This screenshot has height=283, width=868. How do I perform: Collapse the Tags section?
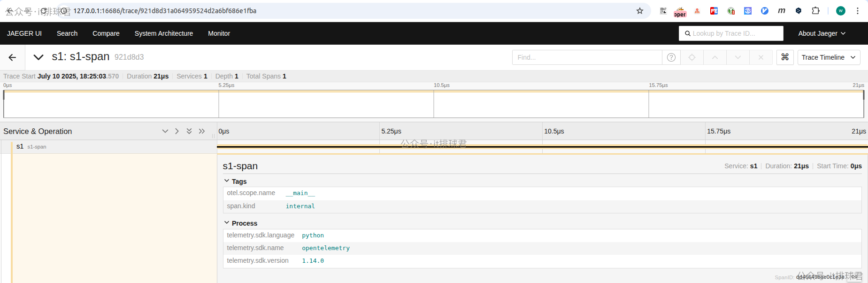[235, 181]
